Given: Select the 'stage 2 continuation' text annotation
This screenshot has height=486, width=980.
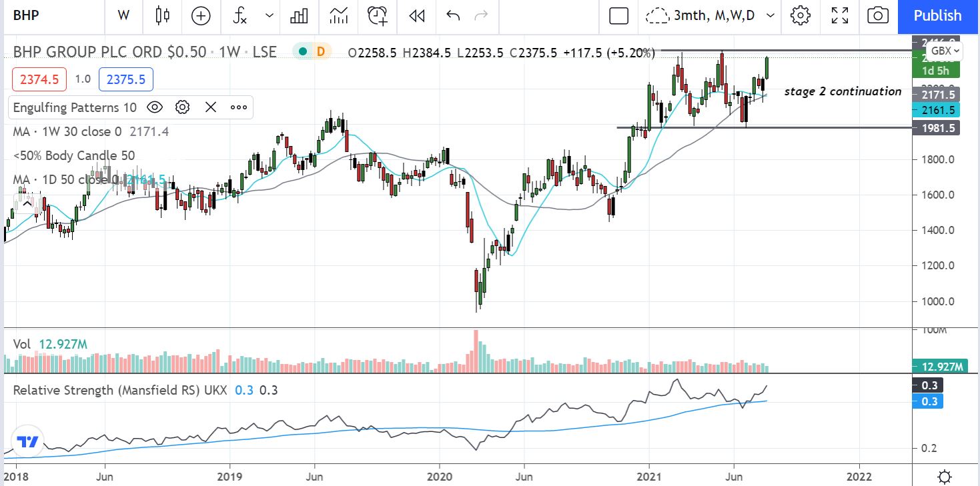Looking at the screenshot, I should point(843,91).
